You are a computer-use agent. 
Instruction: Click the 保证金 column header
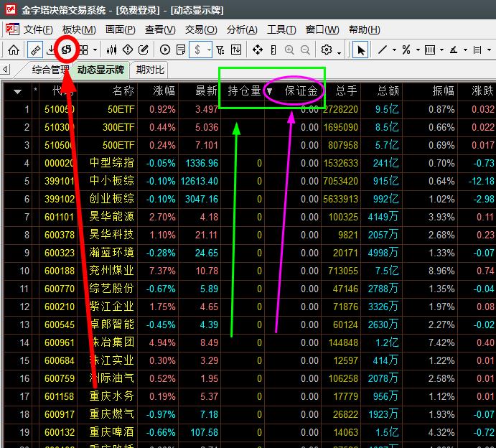click(x=301, y=91)
